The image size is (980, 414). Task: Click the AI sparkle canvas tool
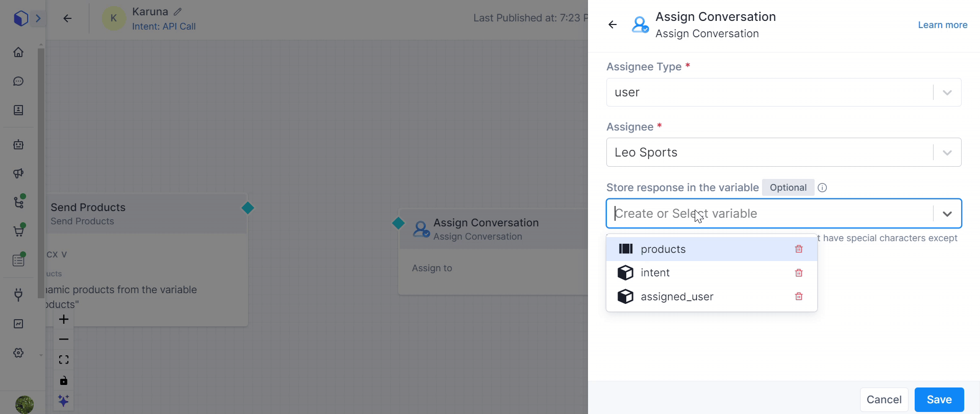click(64, 400)
